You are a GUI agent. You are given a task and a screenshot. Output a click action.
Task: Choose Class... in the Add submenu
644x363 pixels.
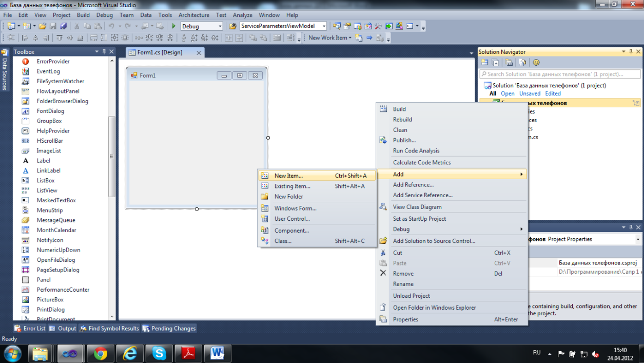(317, 241)
